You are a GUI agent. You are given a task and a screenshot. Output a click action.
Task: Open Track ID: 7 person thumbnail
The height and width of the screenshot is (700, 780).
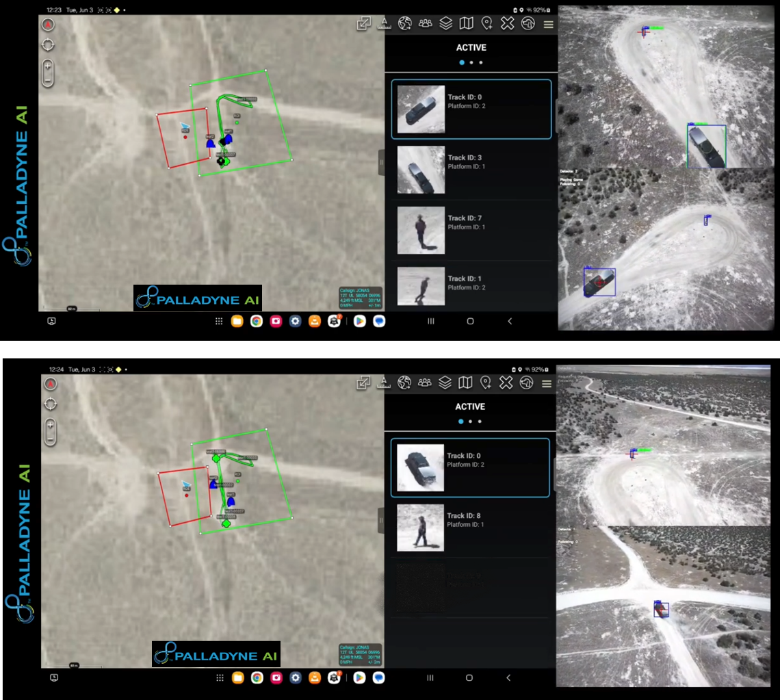421,231
